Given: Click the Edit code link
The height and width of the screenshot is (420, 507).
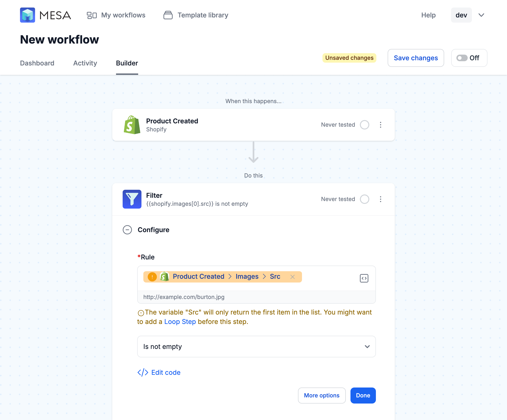Looking at the screenshot, I should tap(159, 372).
